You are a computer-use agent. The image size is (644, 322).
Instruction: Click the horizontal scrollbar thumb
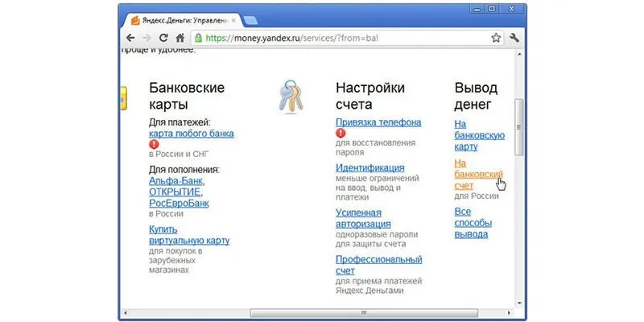pyautogui.click(x=364, y=313)
